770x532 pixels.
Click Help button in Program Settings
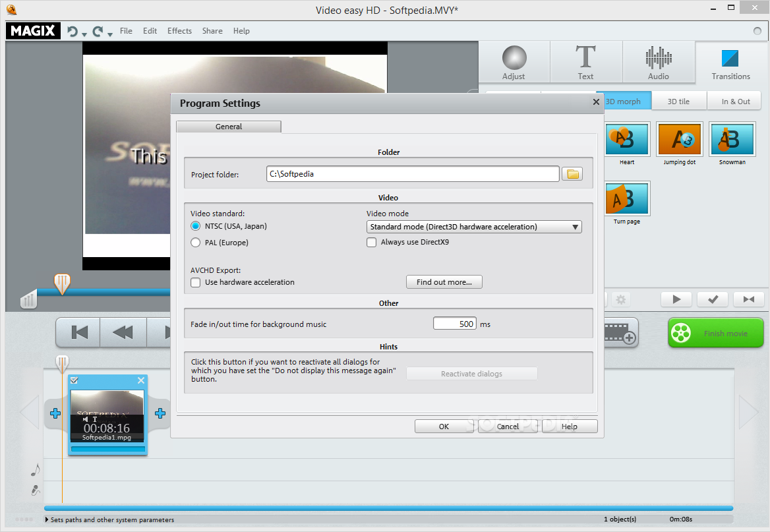(570, 427)
